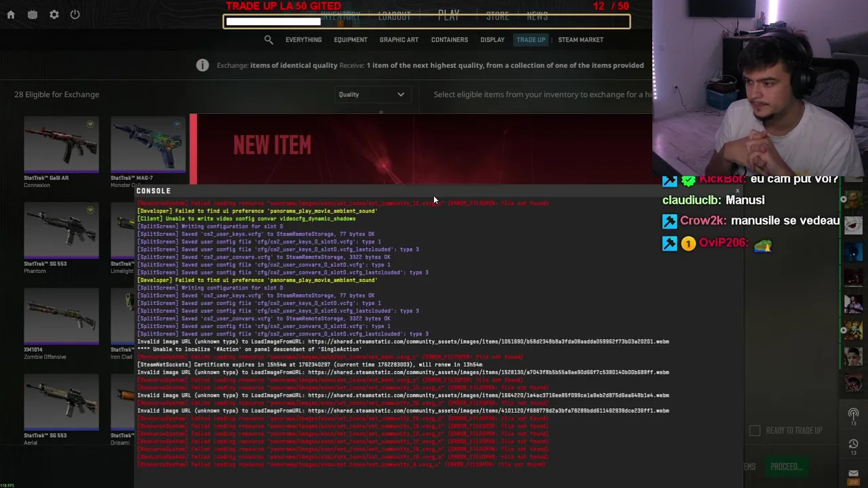Select the child-face friend avatar
This screenshot has height=488, width=868.
tap(853, 357)
